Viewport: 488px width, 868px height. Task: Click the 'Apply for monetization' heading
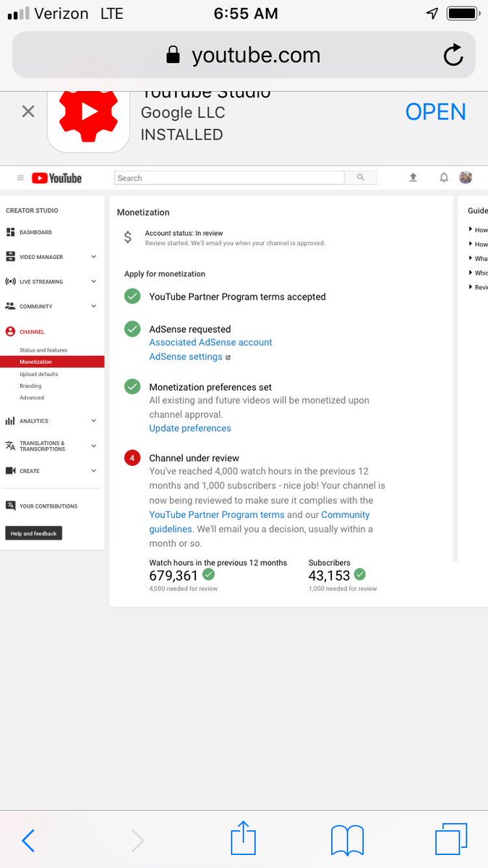(x=165, y=274)
